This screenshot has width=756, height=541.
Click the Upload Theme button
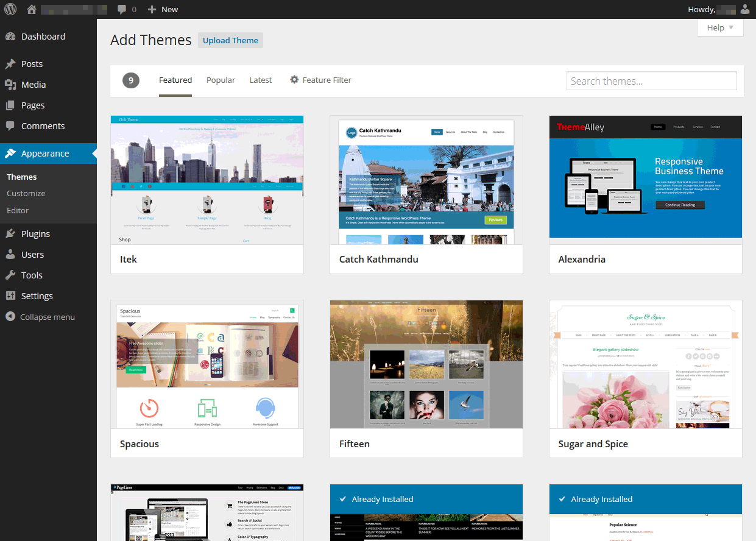pos(230,40)
